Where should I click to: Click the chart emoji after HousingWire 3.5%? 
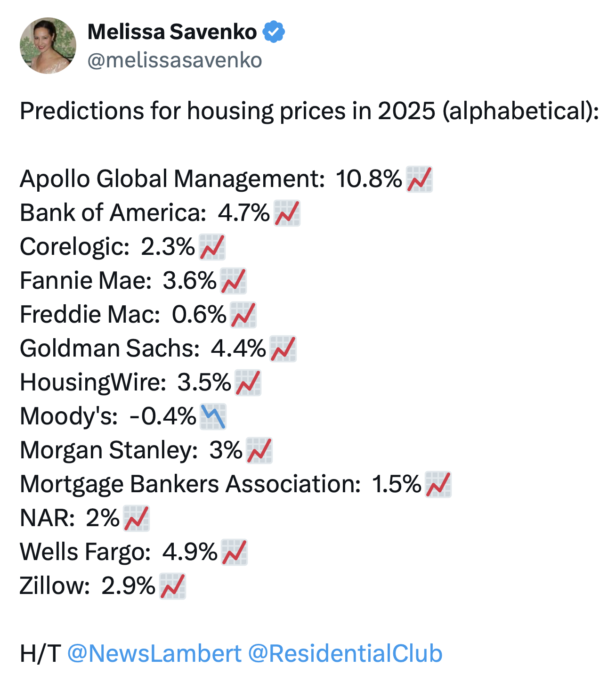(248, 382)
